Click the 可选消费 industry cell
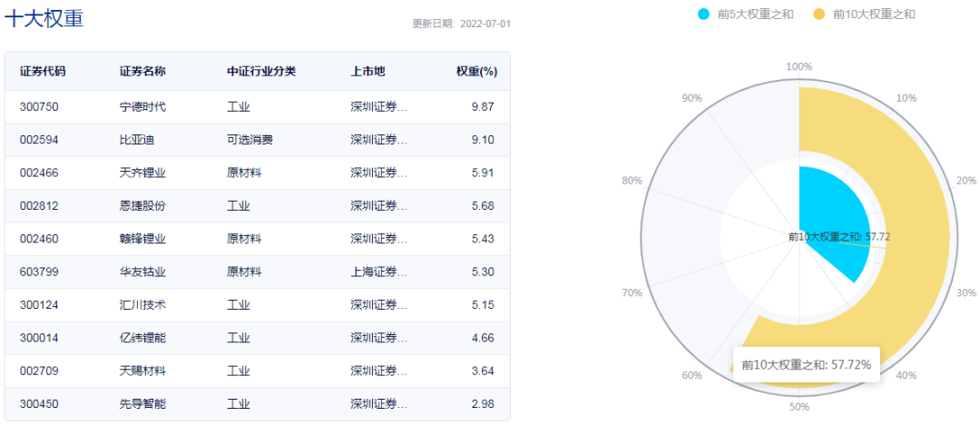The image size is (980, 426). pyautogui.click(x=250, y=140)
